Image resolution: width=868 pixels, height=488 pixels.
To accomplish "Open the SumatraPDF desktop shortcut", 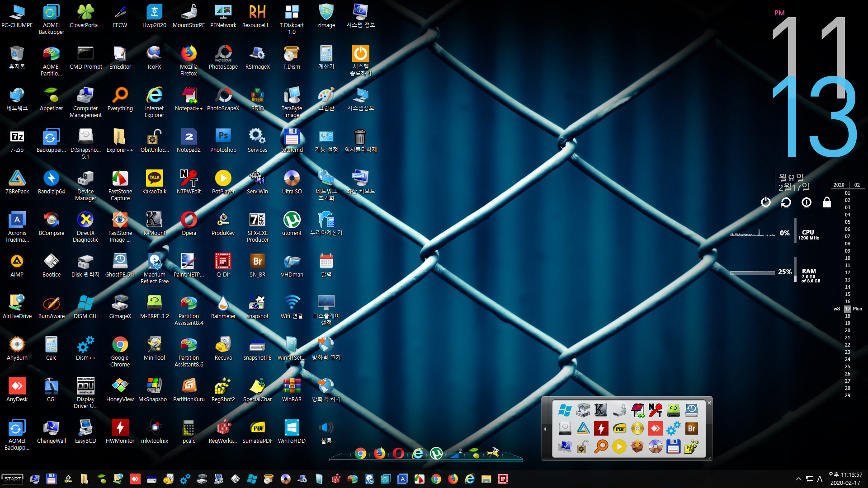I will (x=257, y=432).
